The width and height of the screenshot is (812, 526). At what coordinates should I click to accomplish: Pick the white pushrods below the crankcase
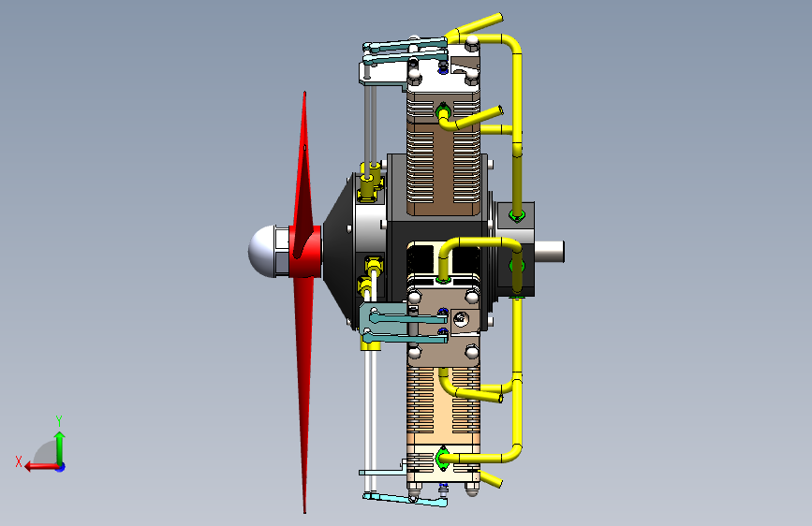pyautogui.click(x=370, y=420)
